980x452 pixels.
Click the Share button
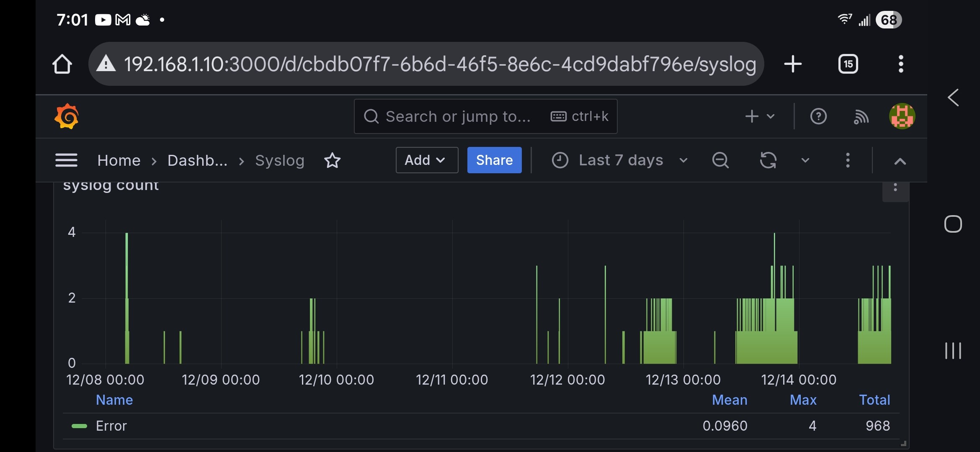click(494, 160)
